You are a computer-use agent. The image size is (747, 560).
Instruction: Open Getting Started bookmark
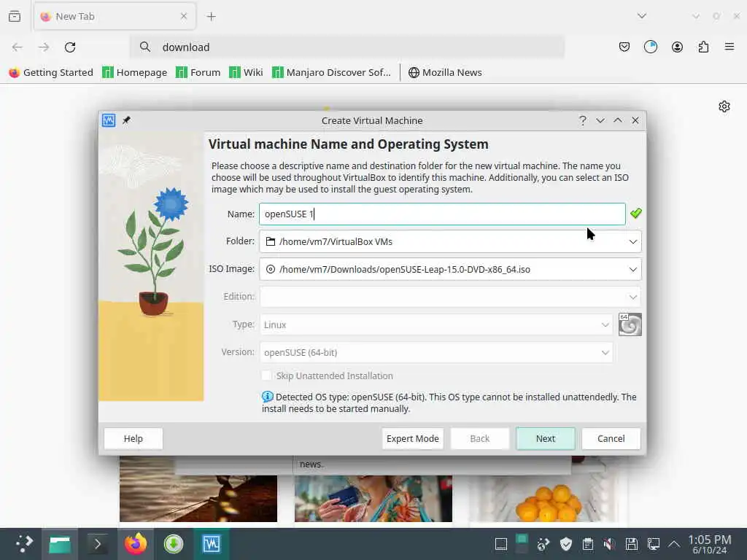coord(51,72)
